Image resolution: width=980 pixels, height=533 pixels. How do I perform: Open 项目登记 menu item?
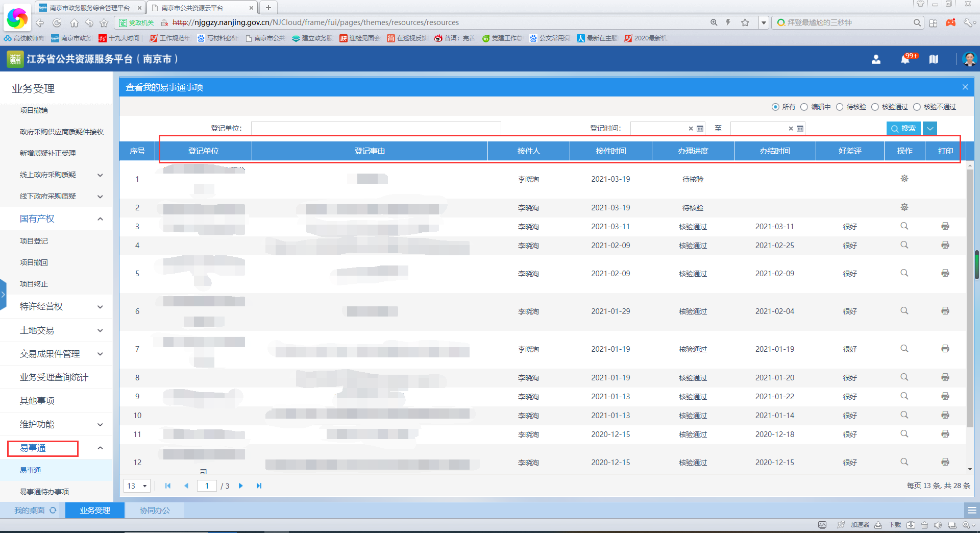[x=34, y=241]
